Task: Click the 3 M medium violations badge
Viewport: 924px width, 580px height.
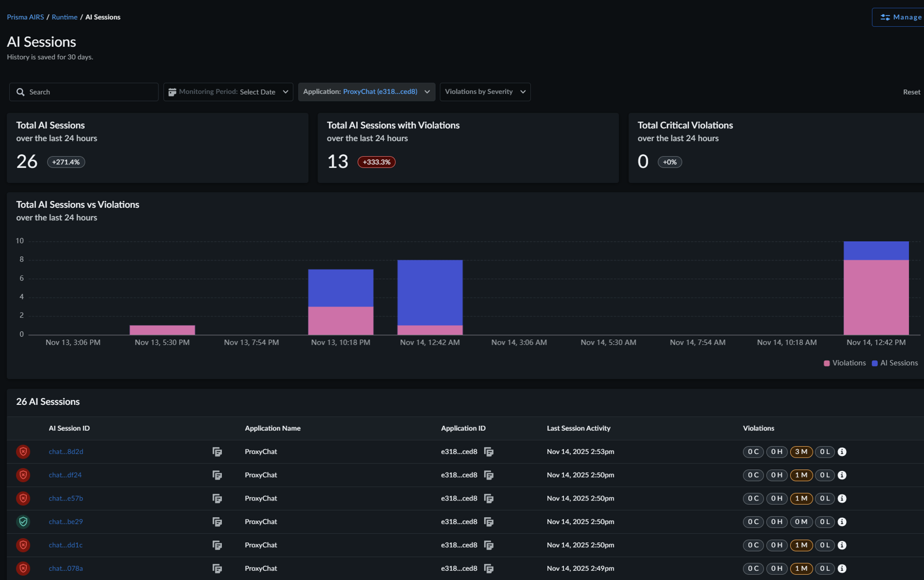Action: coord(801,452)
